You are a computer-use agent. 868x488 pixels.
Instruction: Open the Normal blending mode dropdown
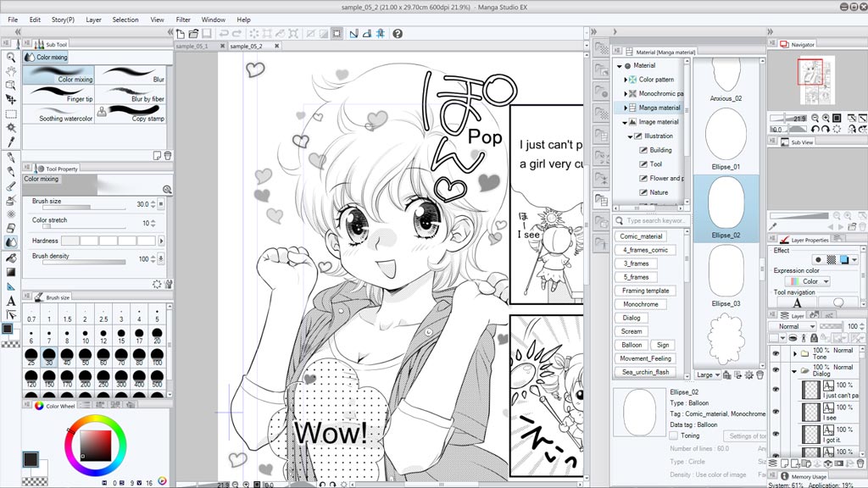coord(795,326)
